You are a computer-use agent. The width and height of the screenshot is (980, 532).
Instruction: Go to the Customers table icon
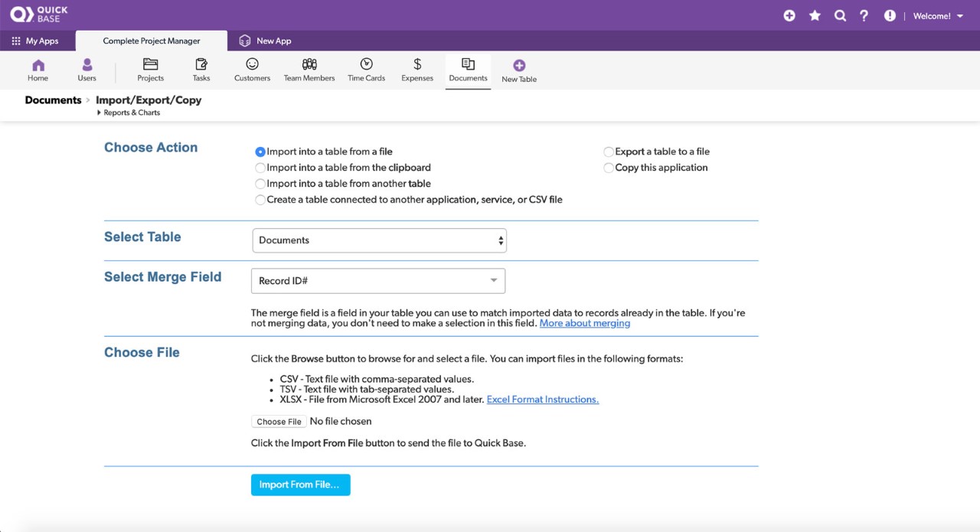[x=252, y=65]
